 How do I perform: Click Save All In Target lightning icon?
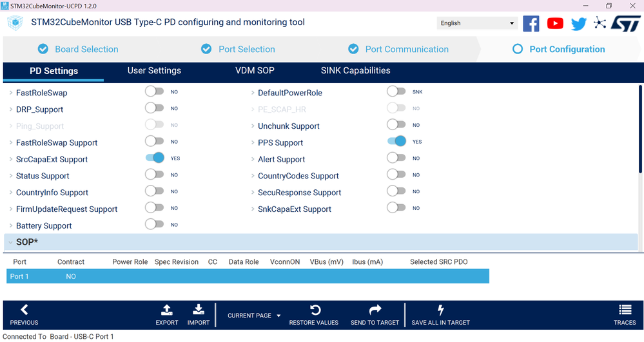point(440,310)
